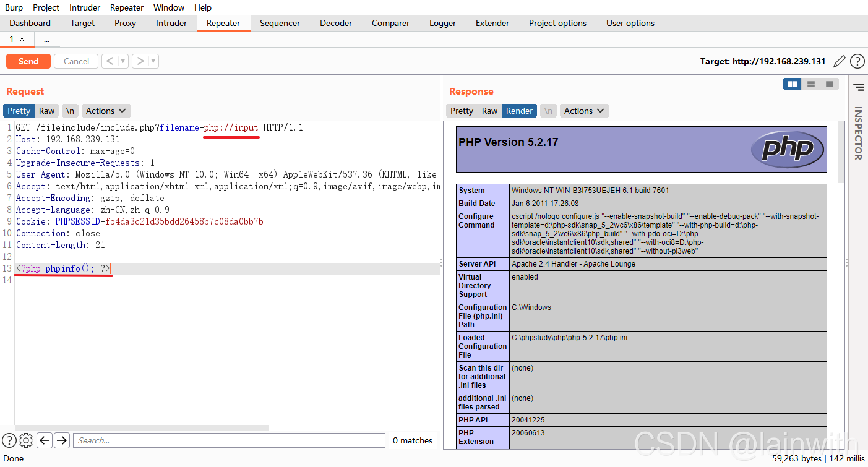Select Raw view in Response panel
The image size is (868, 467).
tap(490, 111)
